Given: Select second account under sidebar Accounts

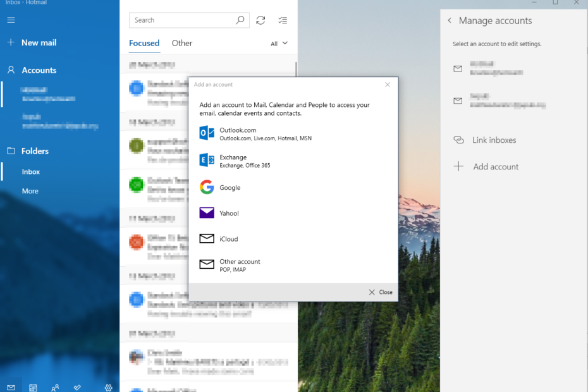Looking at the screenshot, I should [x=60, y=121].
